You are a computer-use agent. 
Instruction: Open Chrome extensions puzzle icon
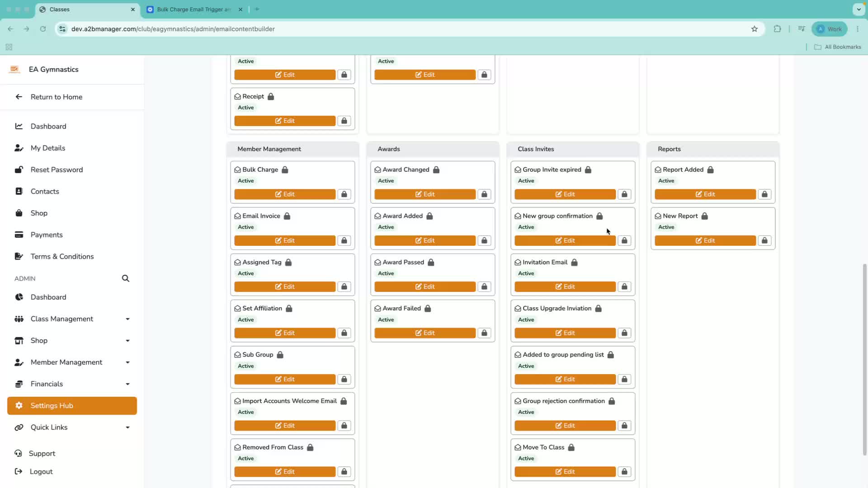click(x=777, y=29)
